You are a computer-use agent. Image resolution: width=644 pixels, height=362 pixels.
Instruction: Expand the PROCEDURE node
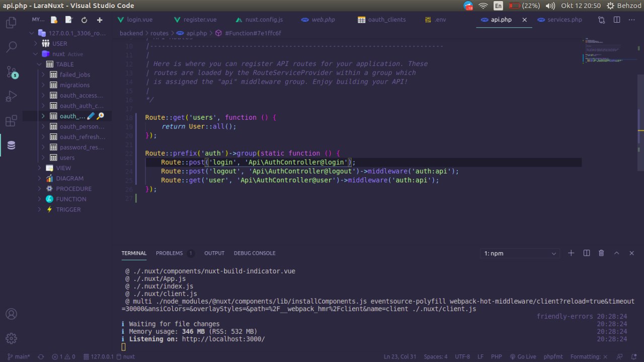coord(39,189)
